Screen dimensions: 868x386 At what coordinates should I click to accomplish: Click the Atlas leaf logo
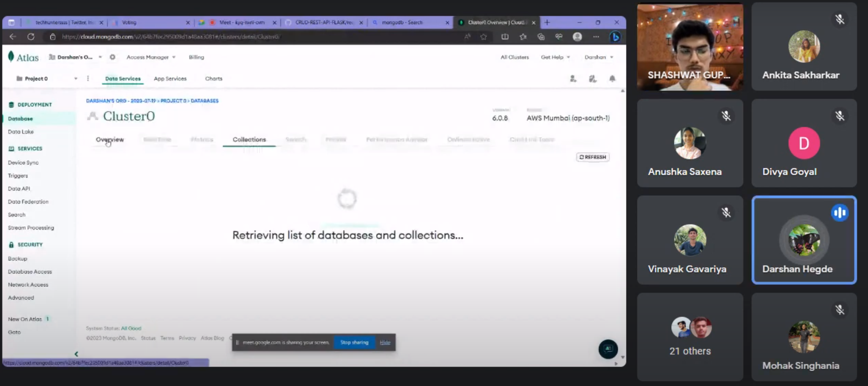click(11, 57)
